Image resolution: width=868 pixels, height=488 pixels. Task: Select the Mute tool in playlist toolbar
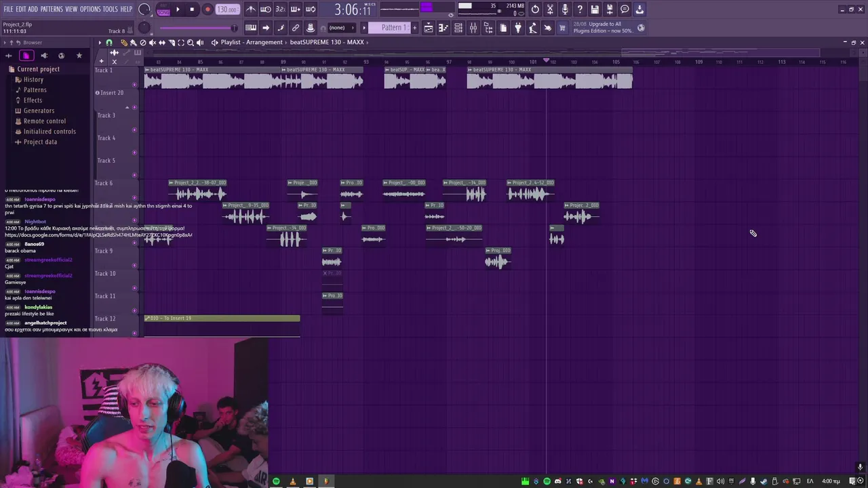152,43
